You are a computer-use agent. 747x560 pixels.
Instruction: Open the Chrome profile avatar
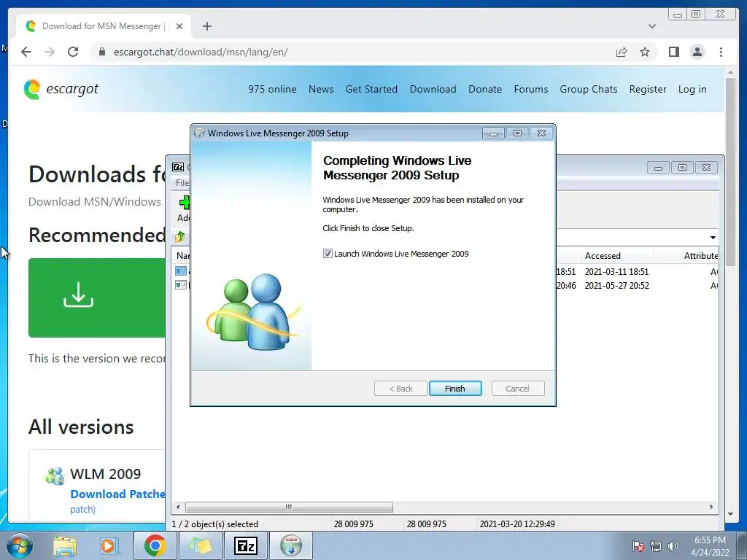[x=697, y=52]
